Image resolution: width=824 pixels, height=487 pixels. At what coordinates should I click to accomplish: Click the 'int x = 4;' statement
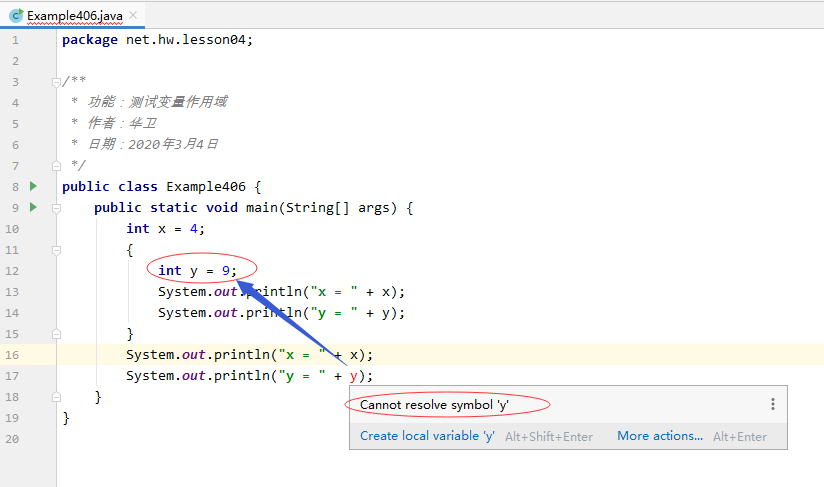166,229
